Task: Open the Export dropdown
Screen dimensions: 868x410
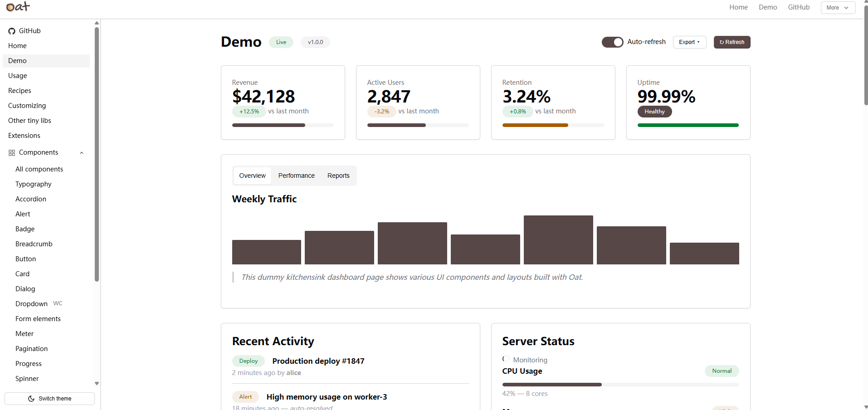Action: (x=689, y=42)
